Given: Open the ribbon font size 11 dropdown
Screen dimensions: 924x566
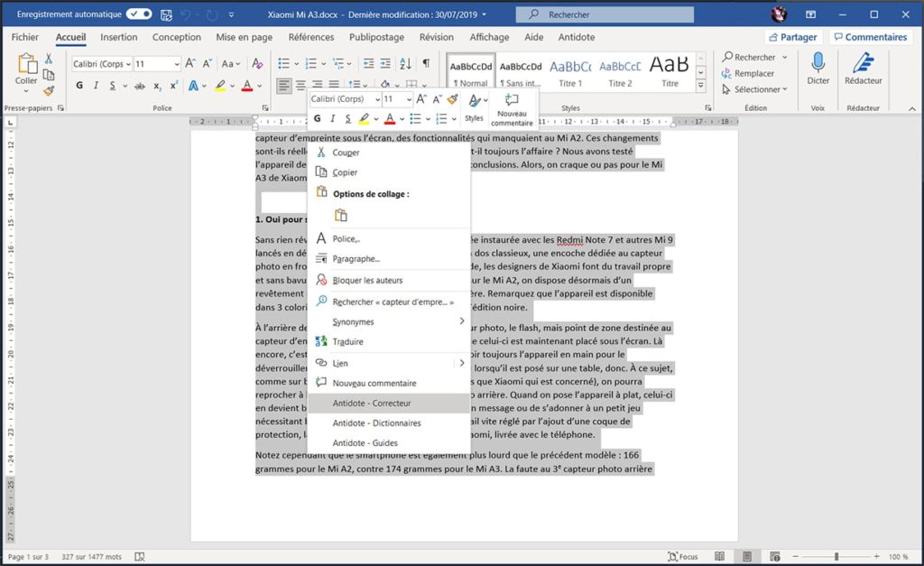Looking at the screenshot, I should click(176, 64).
